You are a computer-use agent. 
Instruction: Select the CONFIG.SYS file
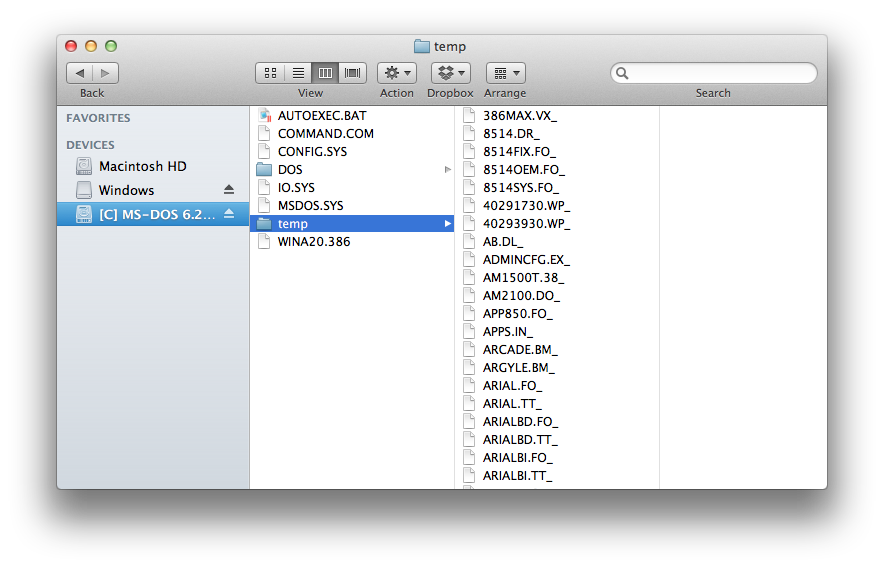click(x=352, y=152)
